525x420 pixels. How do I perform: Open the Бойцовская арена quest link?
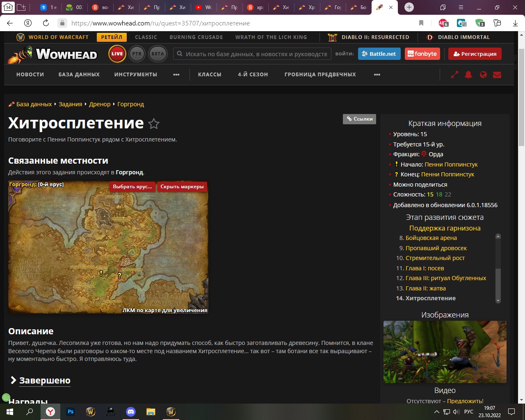pos(431,238)
